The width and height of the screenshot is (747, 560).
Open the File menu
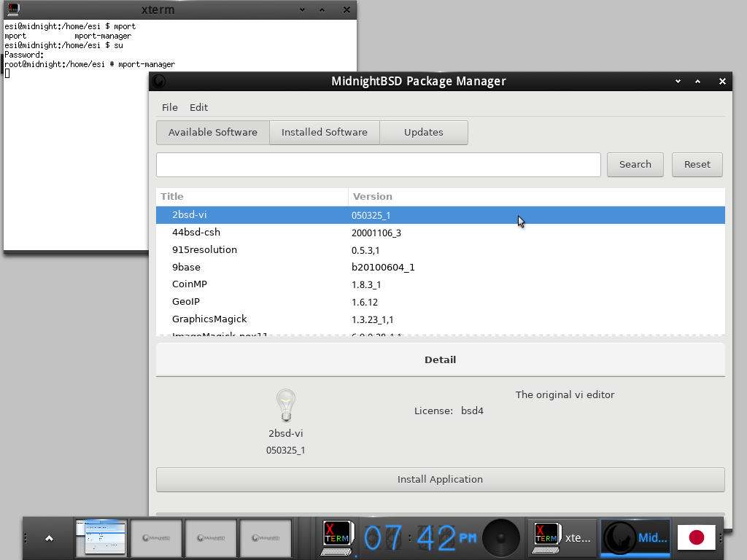(169, 107)
